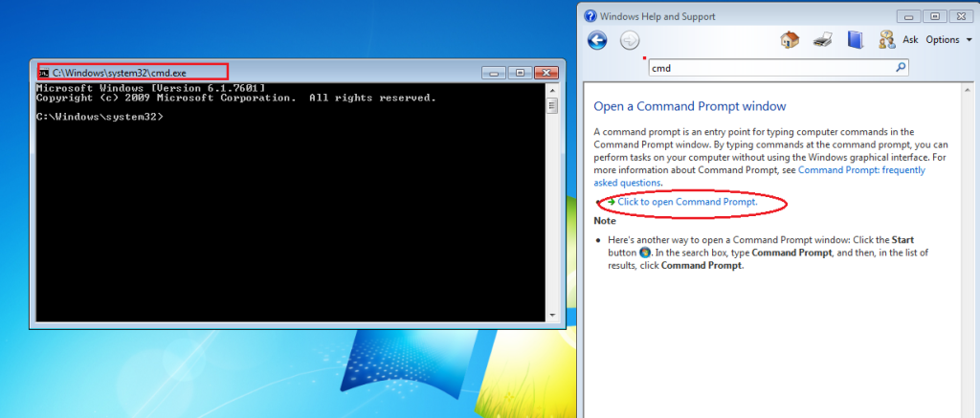
Task: Click the Note label in help topic
Action: coord(605,221)
